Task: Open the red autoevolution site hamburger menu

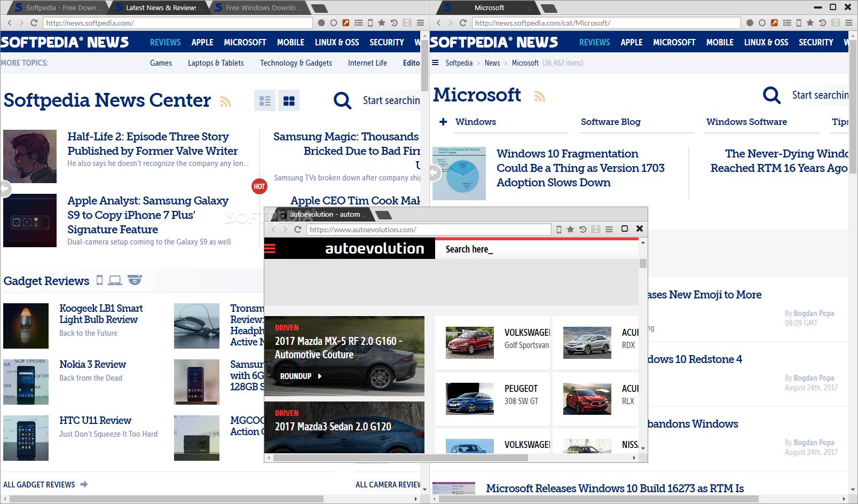Action: click(270, 249)
